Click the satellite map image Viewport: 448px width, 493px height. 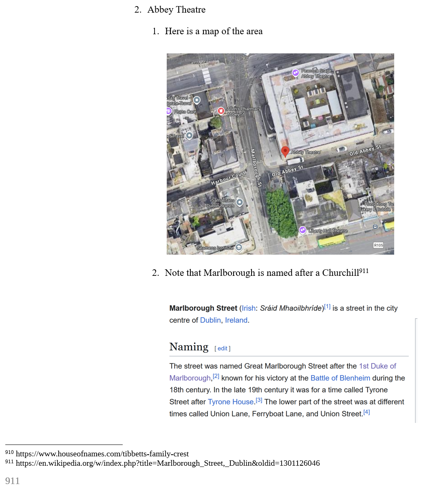(x=280, y=154)
